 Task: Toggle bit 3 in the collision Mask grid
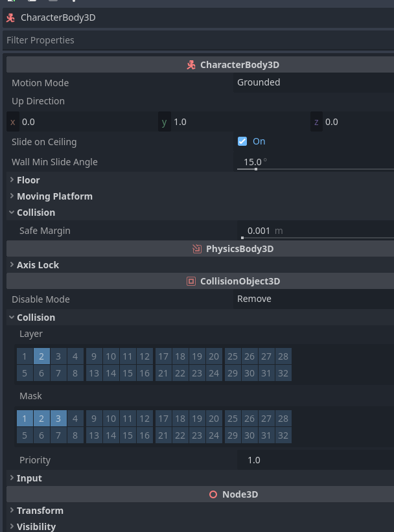click(x=58, y=418)
